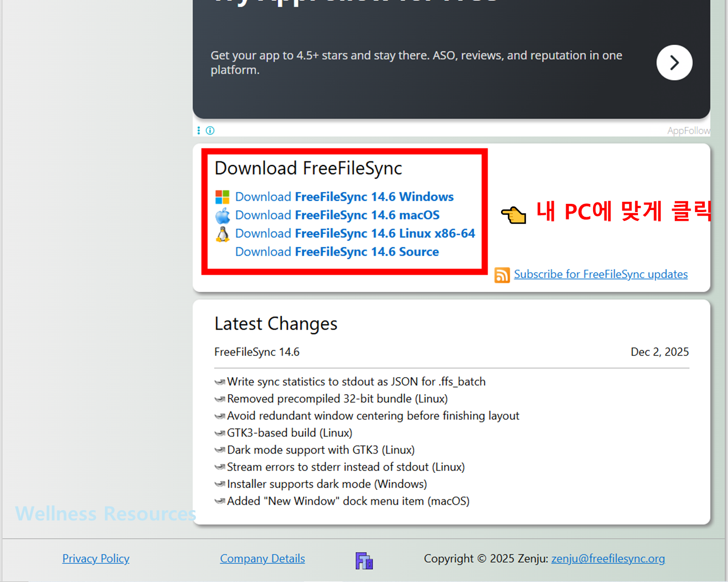Click "Avoid redundant window centering" entry
The width and height of the screenshot is (728, 582).
tap(373, 416)
